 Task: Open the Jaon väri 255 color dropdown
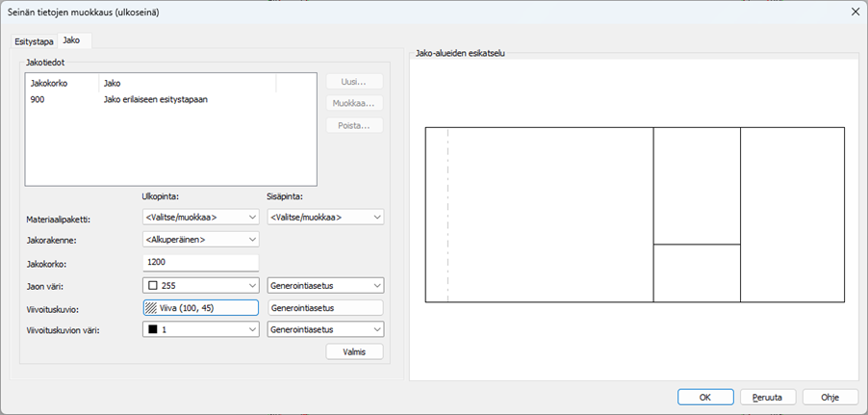(x=200, y=285)
